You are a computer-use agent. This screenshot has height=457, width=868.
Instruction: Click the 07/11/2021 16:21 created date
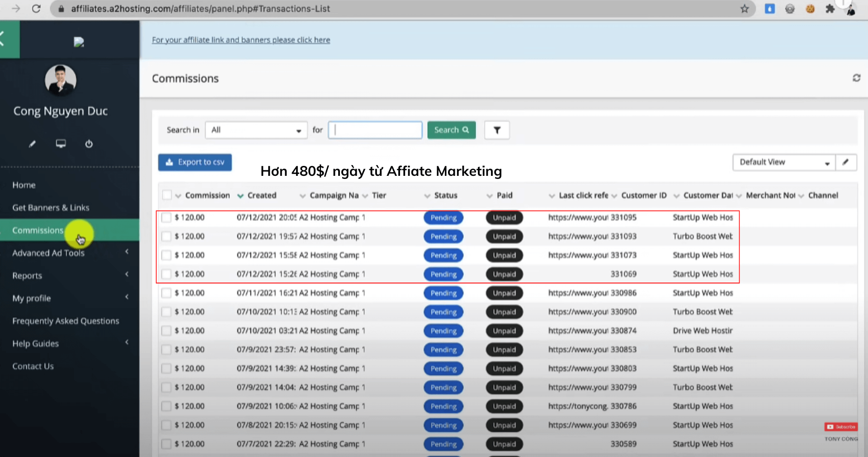267,293
